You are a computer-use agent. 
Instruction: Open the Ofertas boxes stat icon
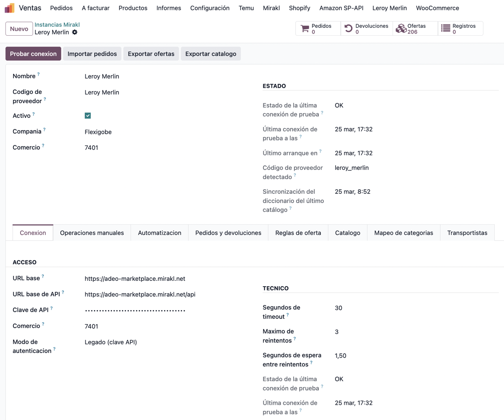pos(401,29)
